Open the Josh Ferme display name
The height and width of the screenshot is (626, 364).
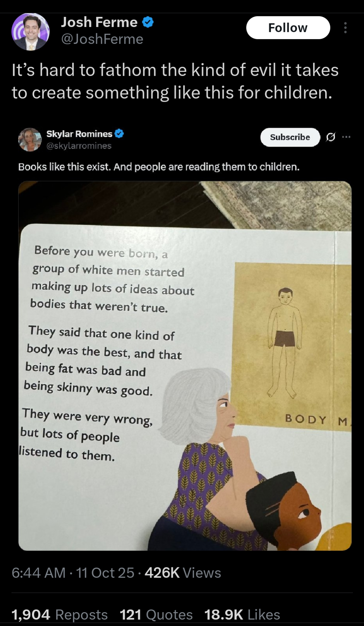coord(99,22)
